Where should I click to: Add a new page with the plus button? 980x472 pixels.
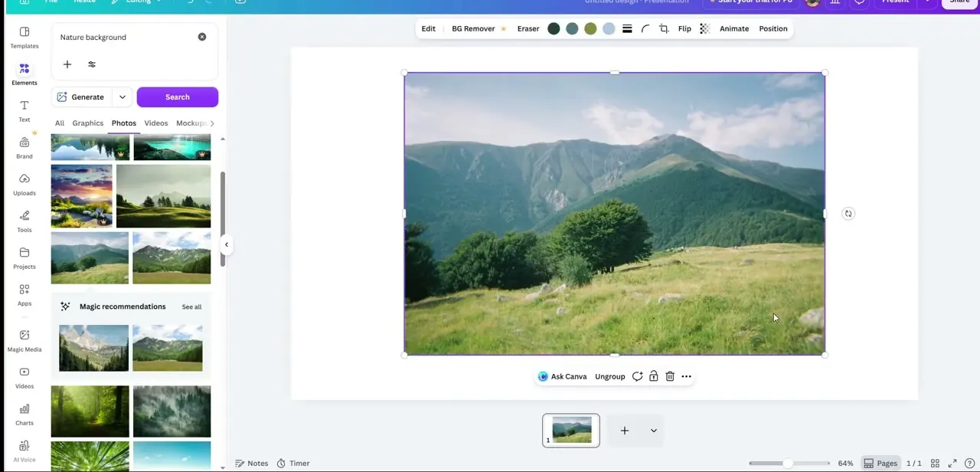coord(625,431)
